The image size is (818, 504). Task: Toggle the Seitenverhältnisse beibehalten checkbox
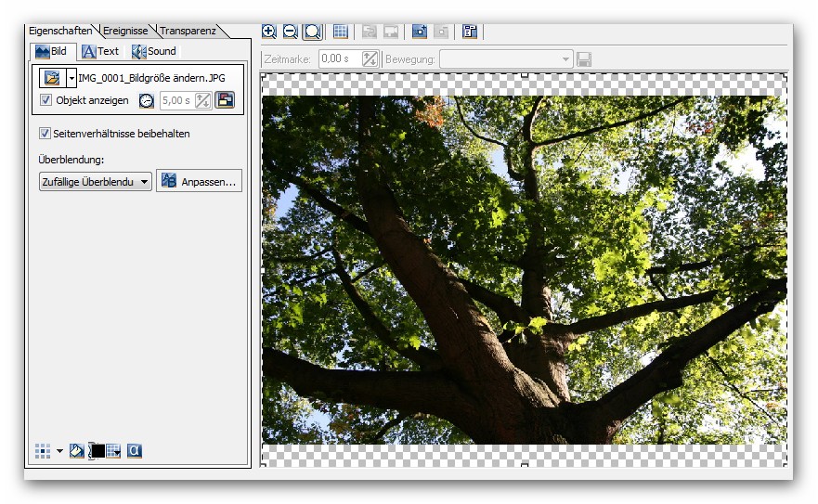pos(45,134)
